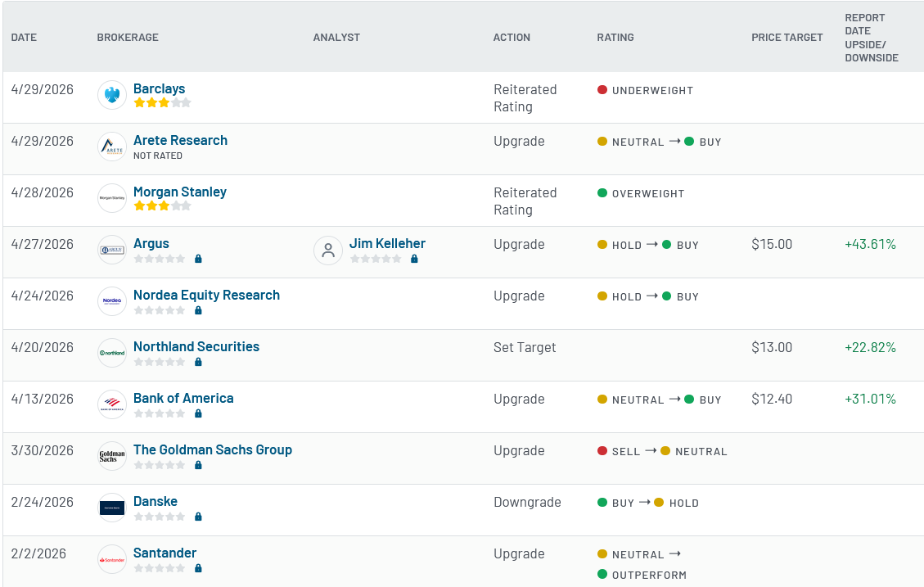Open the Morgan Stanley link

[x=180, y=192]
